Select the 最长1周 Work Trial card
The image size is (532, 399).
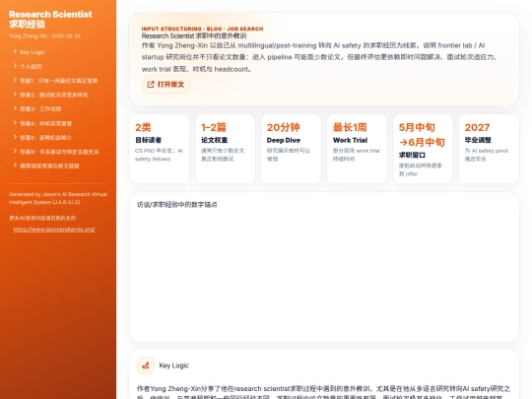click(x=357, y=149)
